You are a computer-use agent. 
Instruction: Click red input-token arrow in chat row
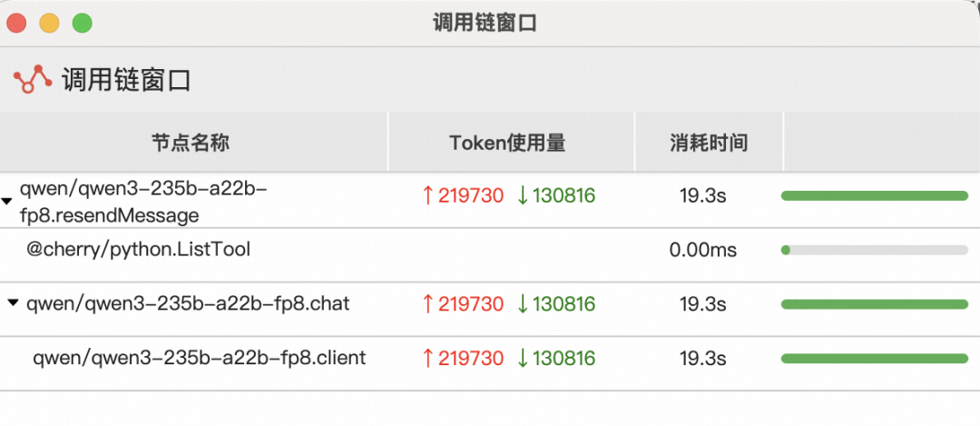(428, 304)
